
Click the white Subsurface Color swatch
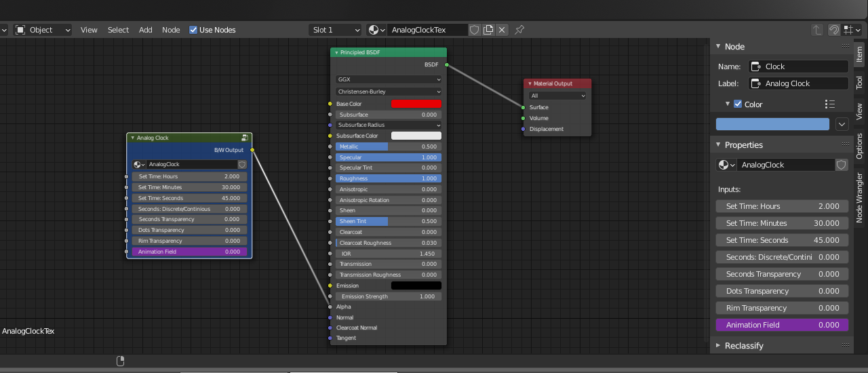click(416, 136)
